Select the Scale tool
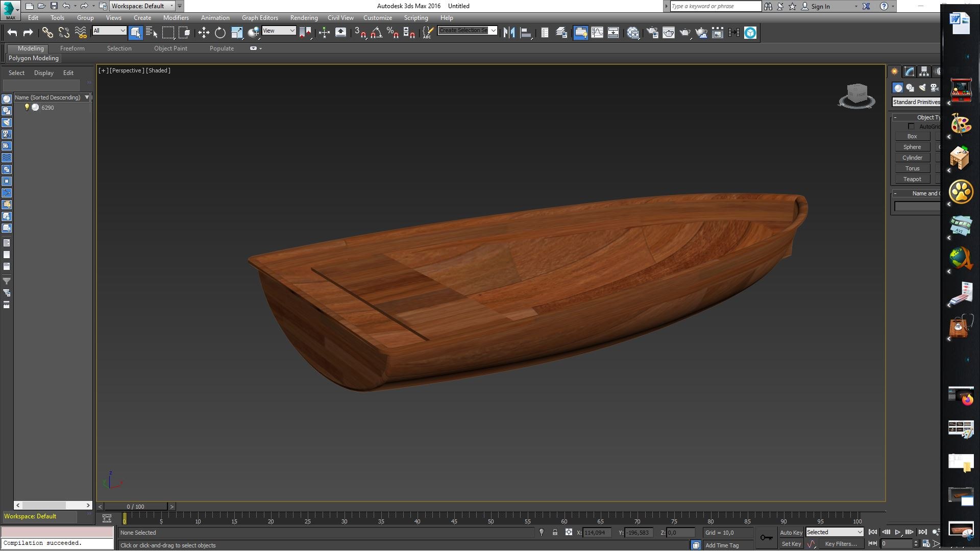The height and width of the screenshot is (551, 980). coord(237,33)
